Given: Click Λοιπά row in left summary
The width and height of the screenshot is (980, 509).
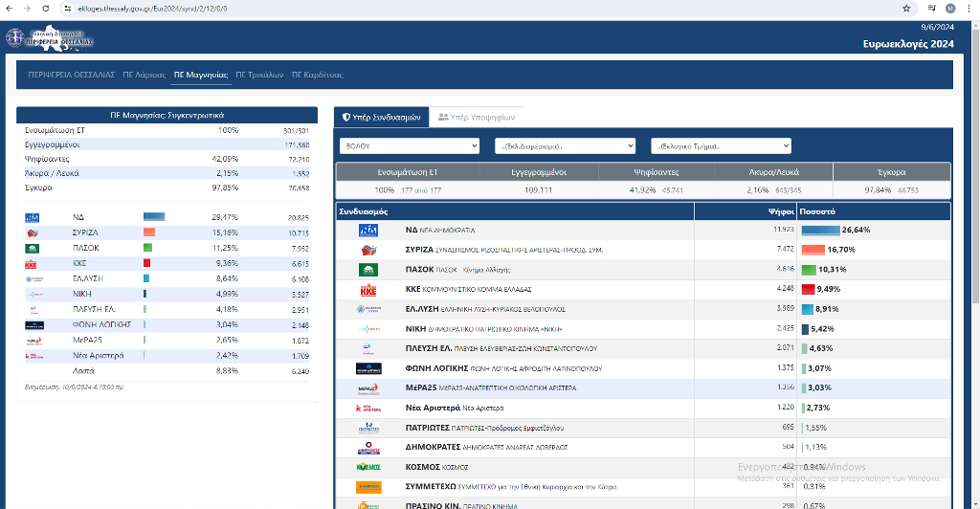Looking at the screenshot, I should coord(167,371).
